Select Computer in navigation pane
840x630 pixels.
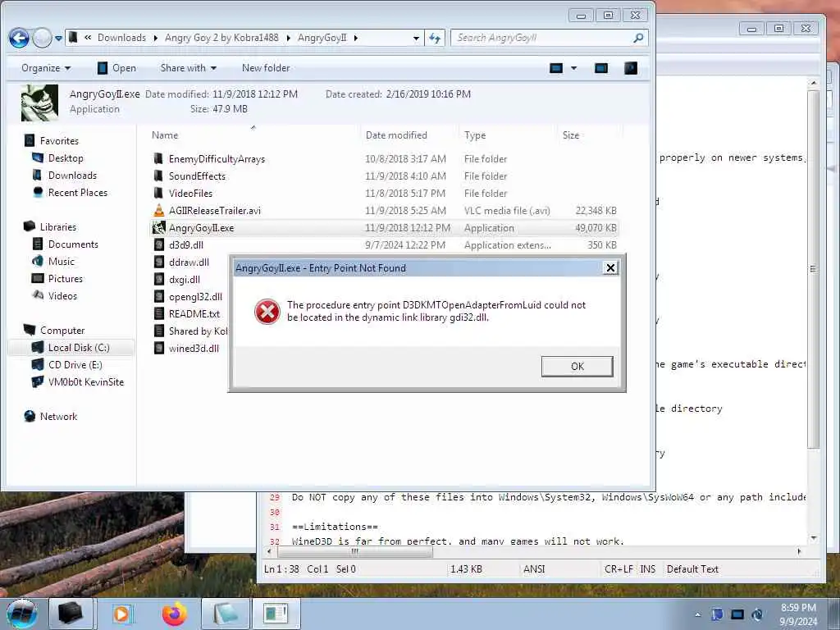[x=62, y=331]
